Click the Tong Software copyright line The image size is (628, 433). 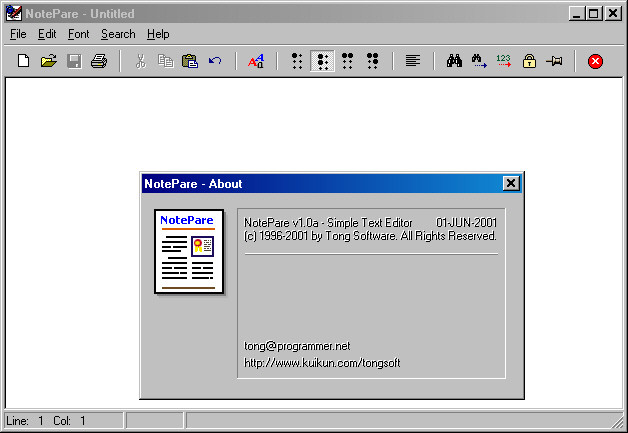pos(370,236)
